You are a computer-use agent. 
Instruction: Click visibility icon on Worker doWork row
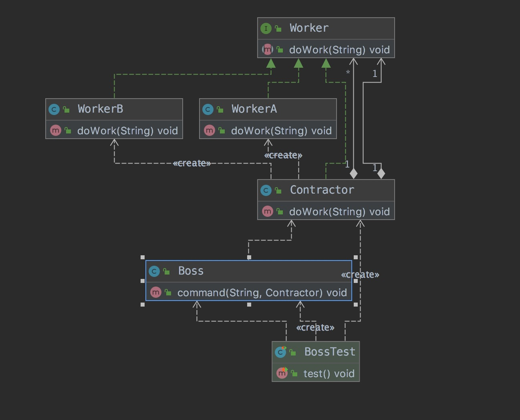point(280,50)
